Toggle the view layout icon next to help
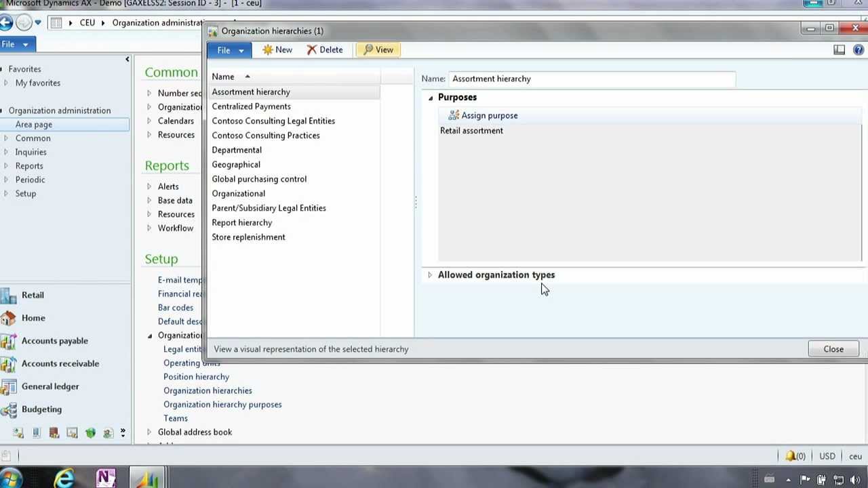 pyautogui.click(x=840, y=49)
